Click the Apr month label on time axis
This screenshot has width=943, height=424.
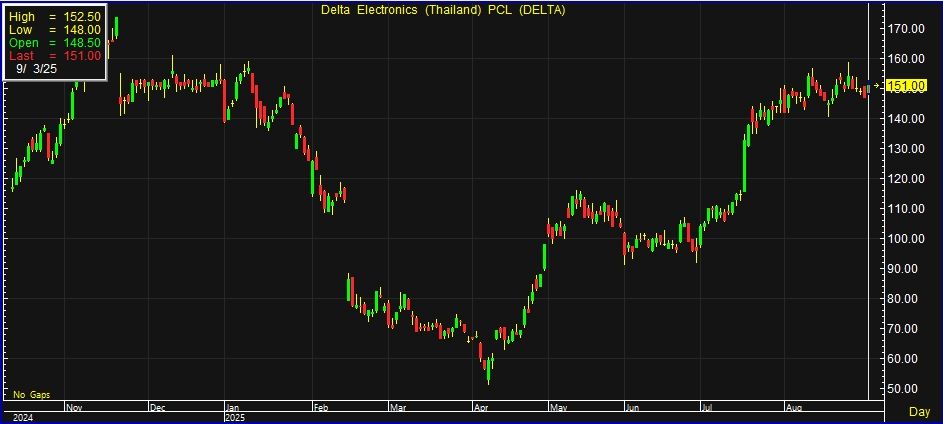[481, 408]
